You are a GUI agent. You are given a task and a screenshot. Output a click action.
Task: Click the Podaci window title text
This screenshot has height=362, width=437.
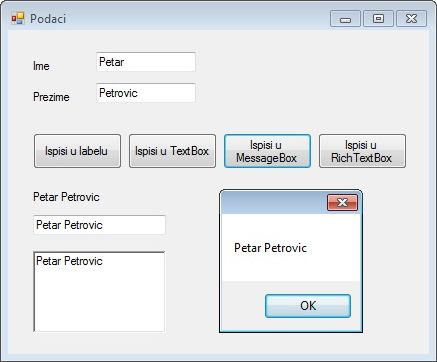click(48, 19)
